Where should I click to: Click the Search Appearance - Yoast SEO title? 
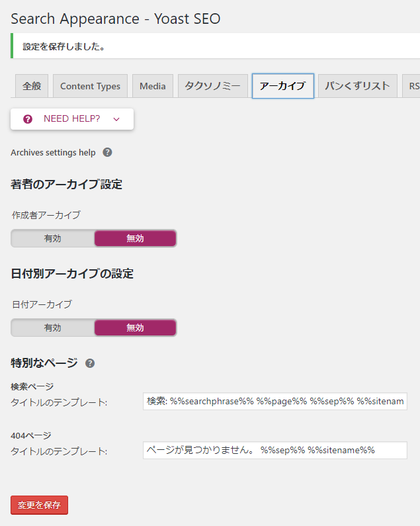coord(115,19)
